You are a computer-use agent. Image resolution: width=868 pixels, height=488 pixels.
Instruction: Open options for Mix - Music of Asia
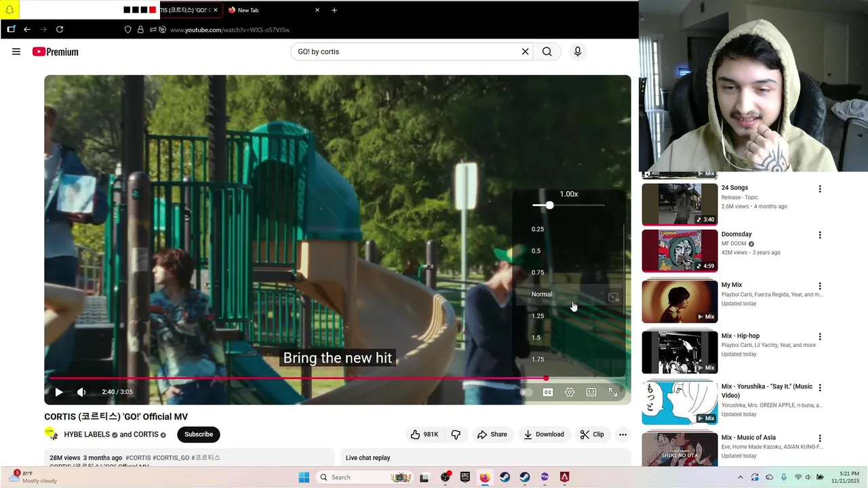[x=820, y=439]
